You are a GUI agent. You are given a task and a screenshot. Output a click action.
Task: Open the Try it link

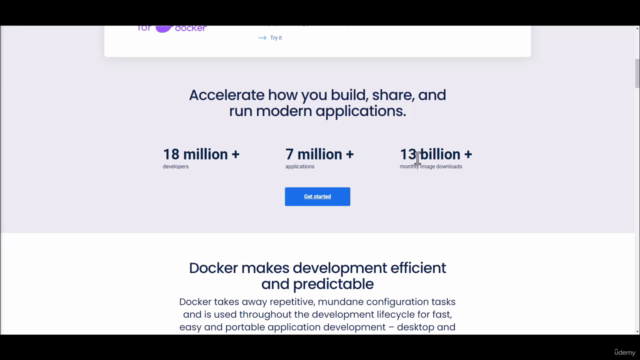click(276, 38)
